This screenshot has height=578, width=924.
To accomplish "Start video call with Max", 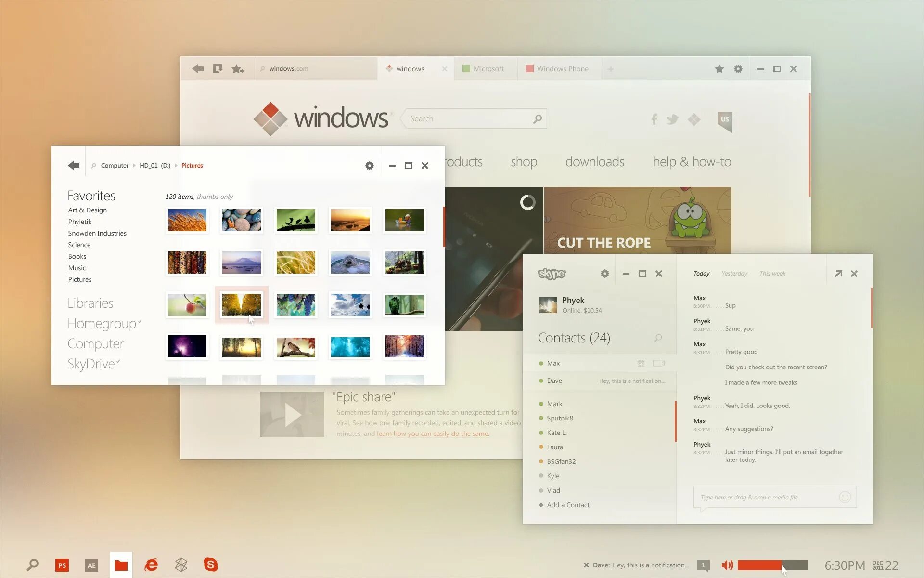I will pos(658,363).
